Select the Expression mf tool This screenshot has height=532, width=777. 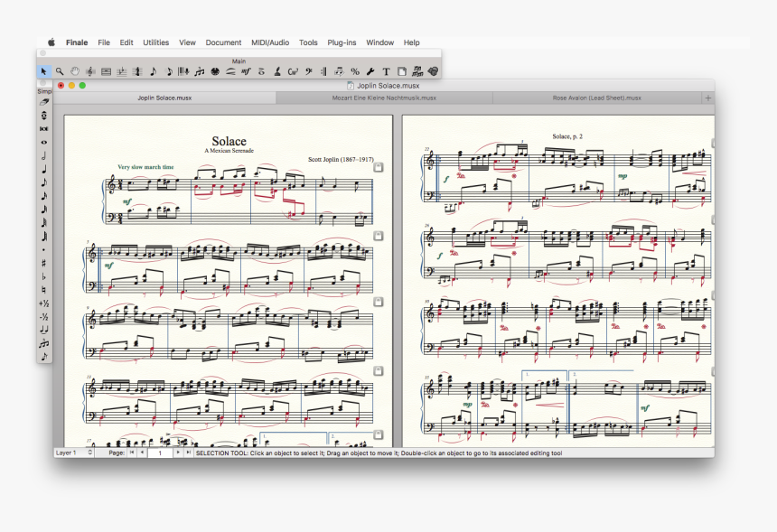[x=246, y=71]
